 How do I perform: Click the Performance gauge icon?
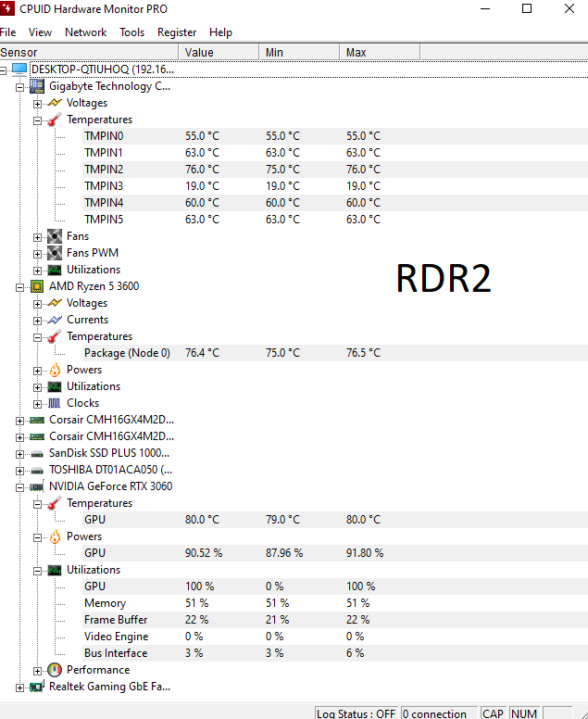pos(55,670)
